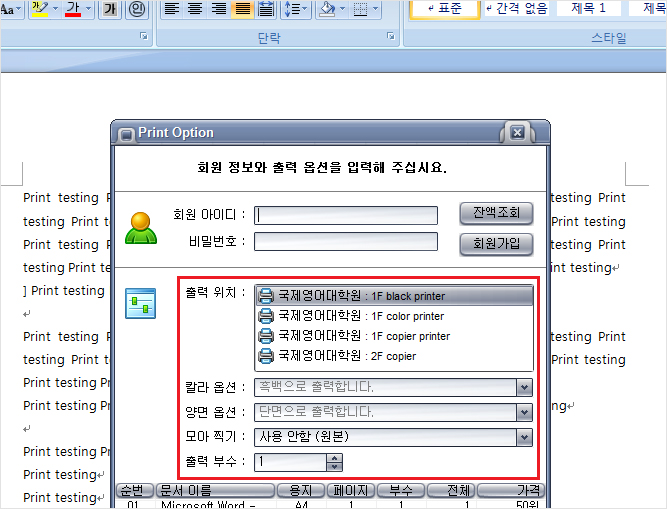Apply text highlight color
Image resolution: width=667 pixels, height=509 pixels.
[x=40, y=9]
